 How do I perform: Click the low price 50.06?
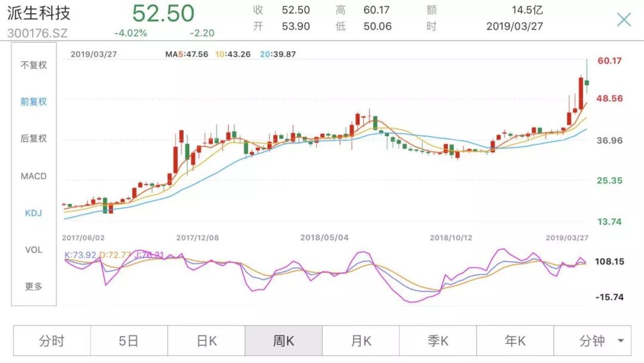[377, 26]
